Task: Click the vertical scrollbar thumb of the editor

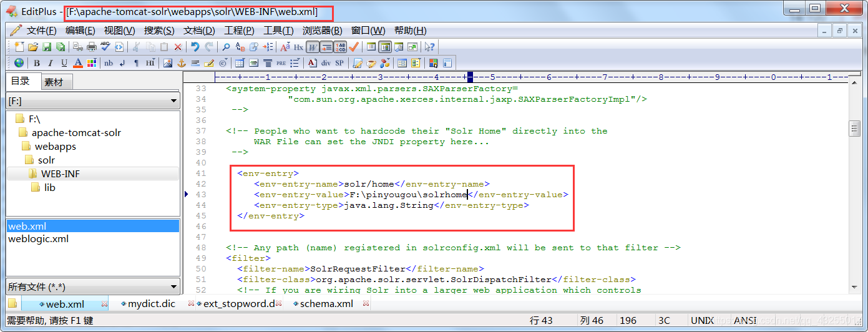Action: pyautogui.click(x=855, y=129)
